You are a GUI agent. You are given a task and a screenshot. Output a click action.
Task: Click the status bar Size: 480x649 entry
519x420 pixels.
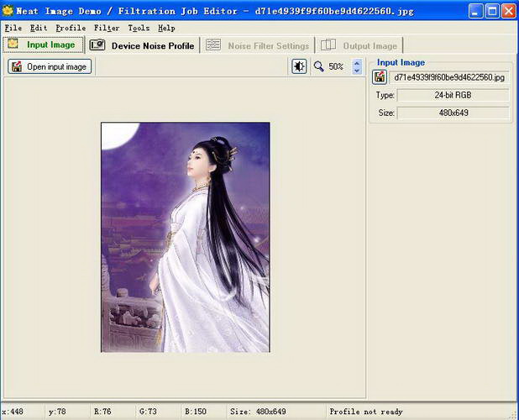tap(258, 412)
